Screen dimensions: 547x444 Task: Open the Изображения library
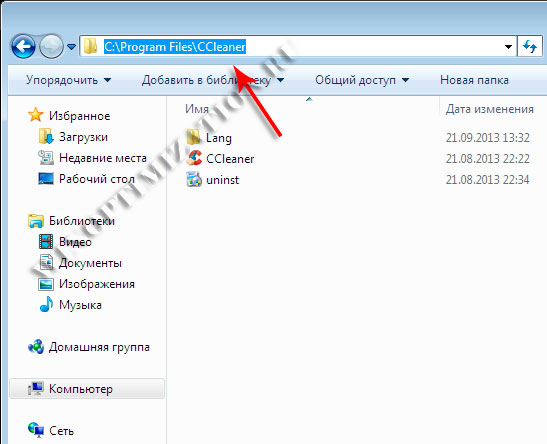(97, 284)
